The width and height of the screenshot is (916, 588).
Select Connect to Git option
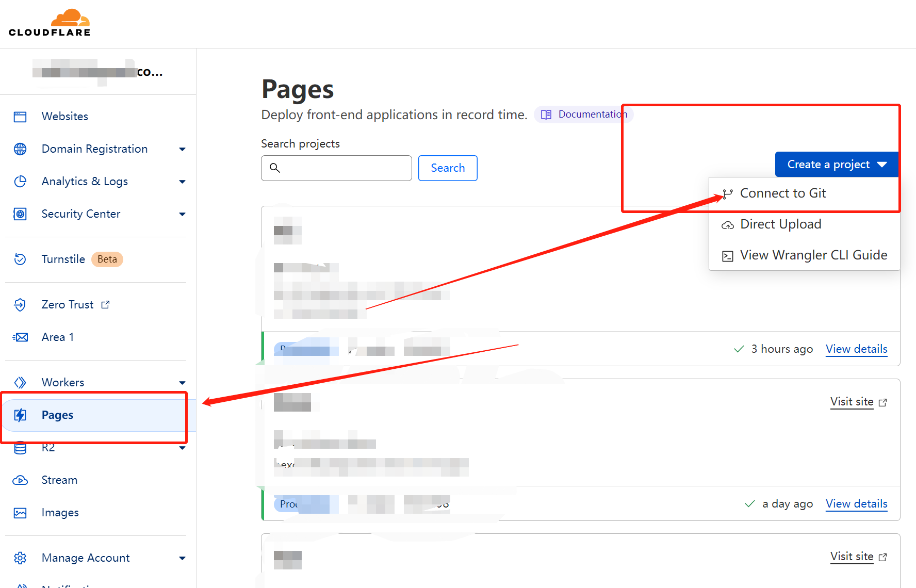[804, 193]
